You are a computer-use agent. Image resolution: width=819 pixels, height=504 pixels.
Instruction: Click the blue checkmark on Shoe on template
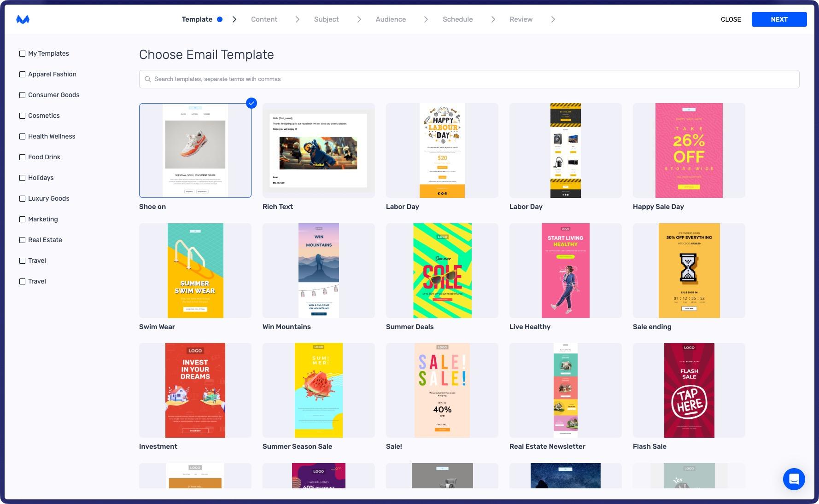coord(252,103)
